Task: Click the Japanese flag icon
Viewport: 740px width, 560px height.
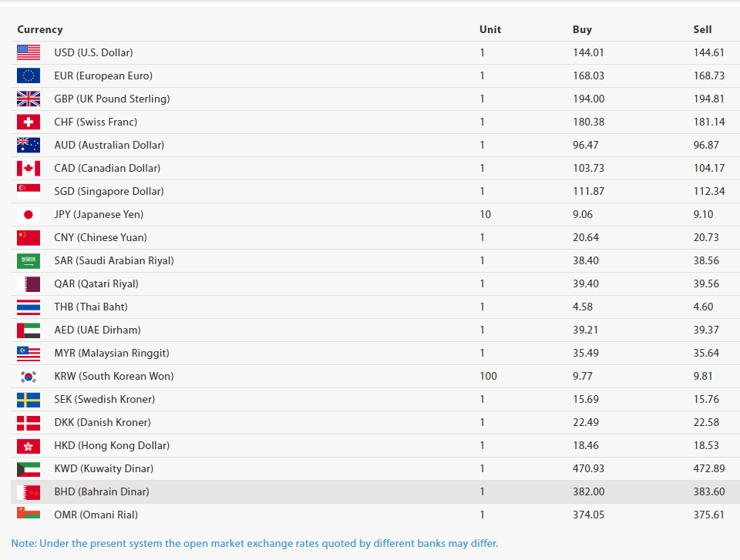Action: [29, 214]
